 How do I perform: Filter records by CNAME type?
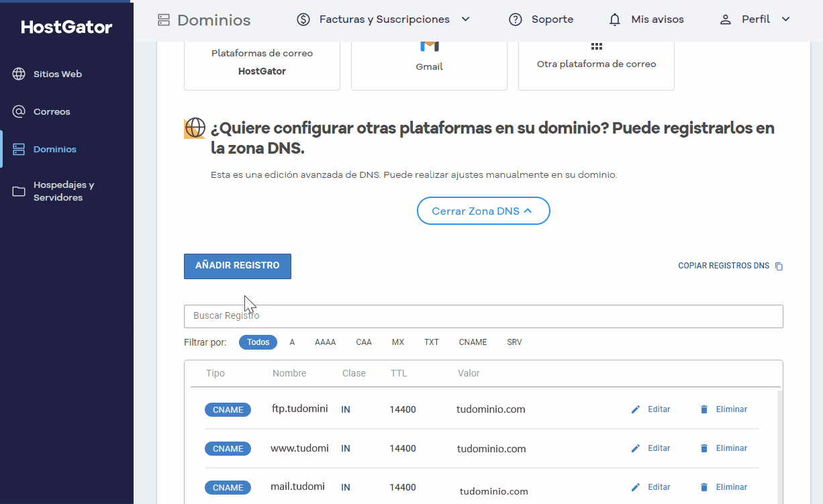(x=473, y=342)
